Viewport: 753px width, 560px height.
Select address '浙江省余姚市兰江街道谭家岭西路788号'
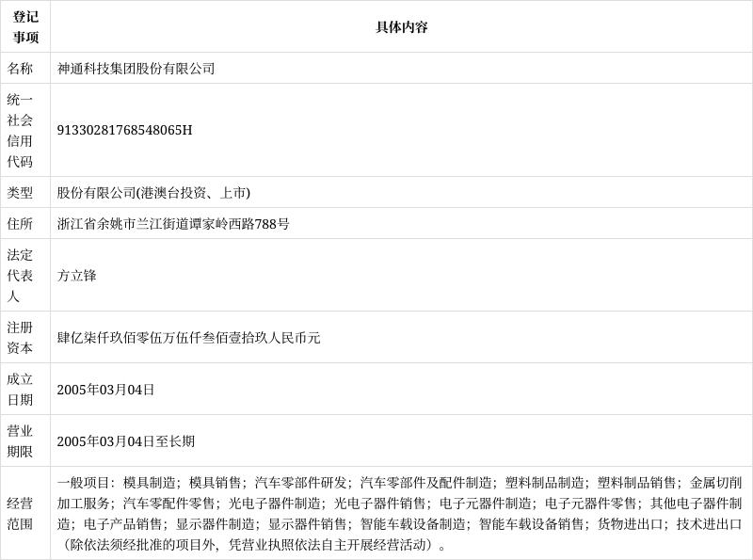click(x=173, y=223)
